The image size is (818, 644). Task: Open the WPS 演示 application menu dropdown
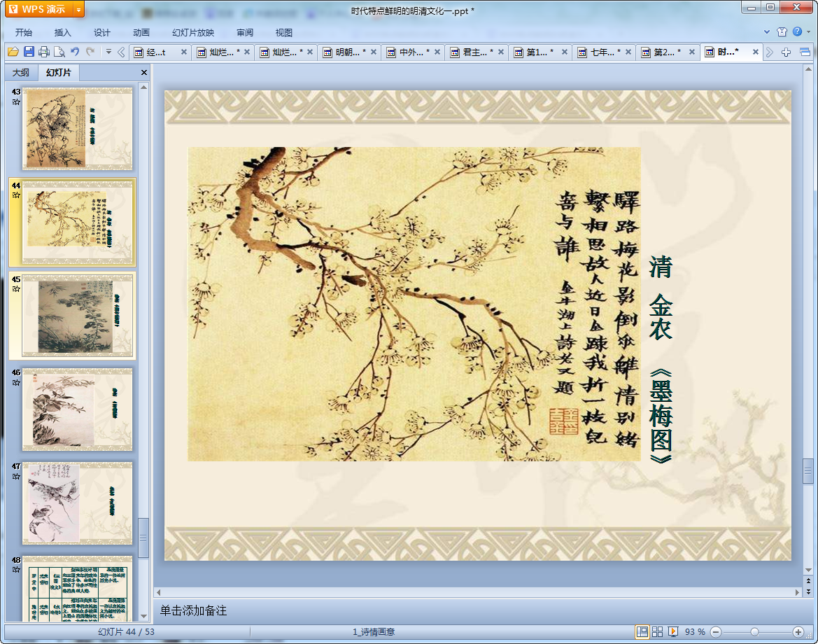click(78, 9)
